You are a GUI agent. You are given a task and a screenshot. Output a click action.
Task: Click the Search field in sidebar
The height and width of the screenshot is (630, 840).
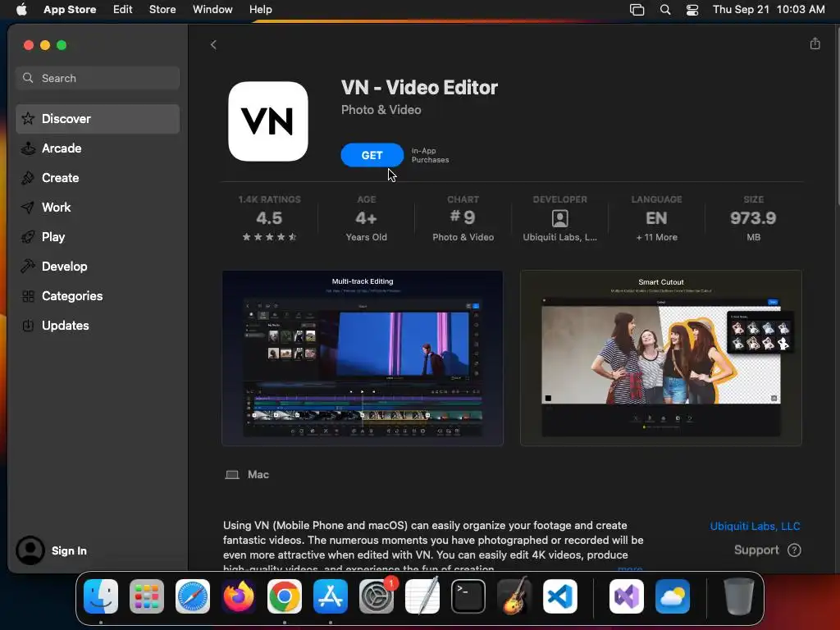(x=98, y=78)
